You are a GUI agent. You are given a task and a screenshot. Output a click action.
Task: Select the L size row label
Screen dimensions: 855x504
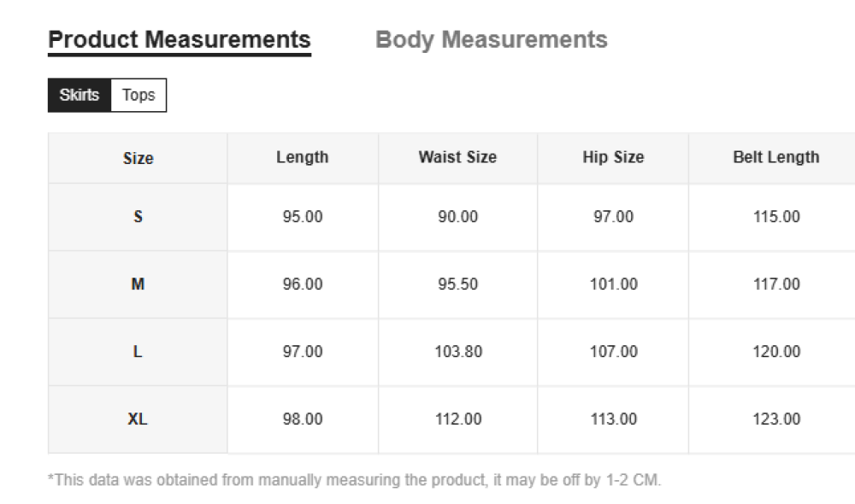138,352
